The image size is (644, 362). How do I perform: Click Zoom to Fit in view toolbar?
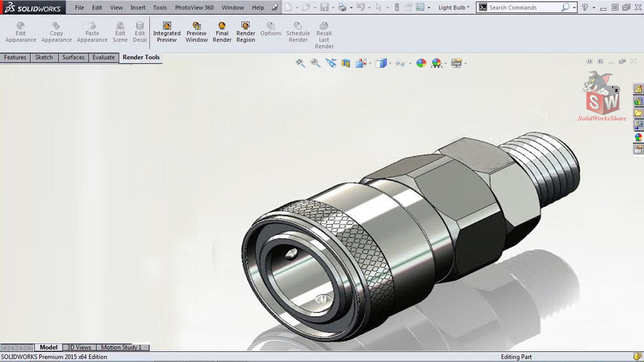301,63
